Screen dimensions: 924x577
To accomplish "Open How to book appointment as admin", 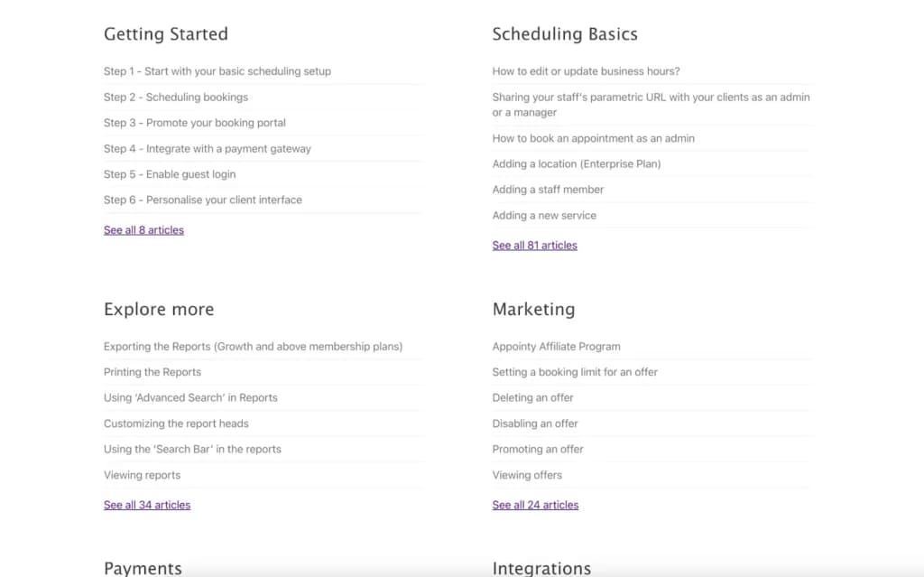I will click(593, 138).
